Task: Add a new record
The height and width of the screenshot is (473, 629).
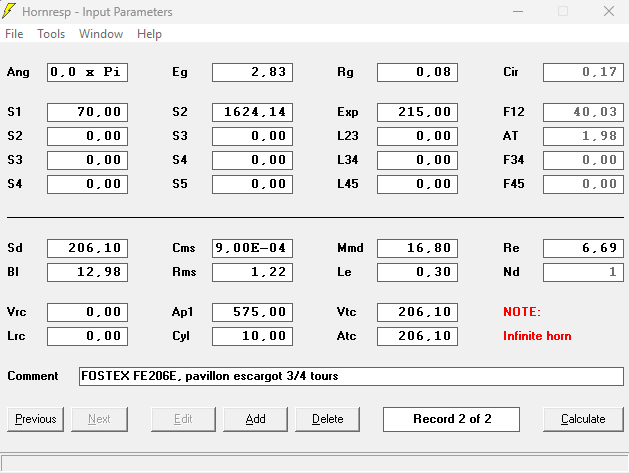Action: click(x=256, y=419)
